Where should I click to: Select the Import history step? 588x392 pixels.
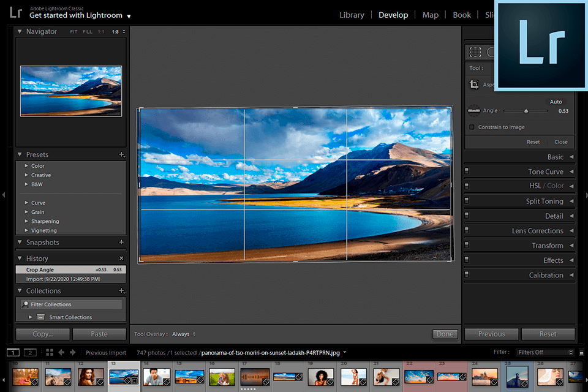(x=71, y=279)
